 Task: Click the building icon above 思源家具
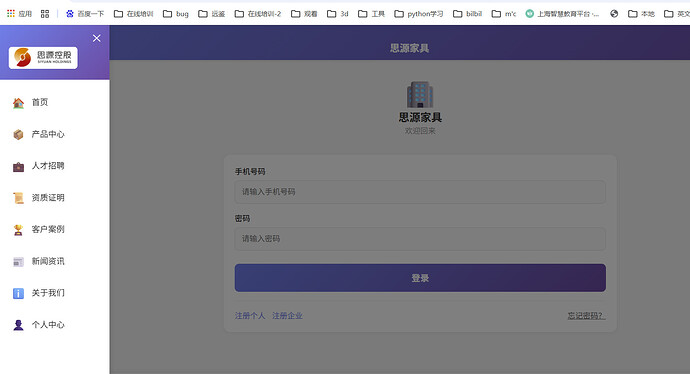(420, 95)
